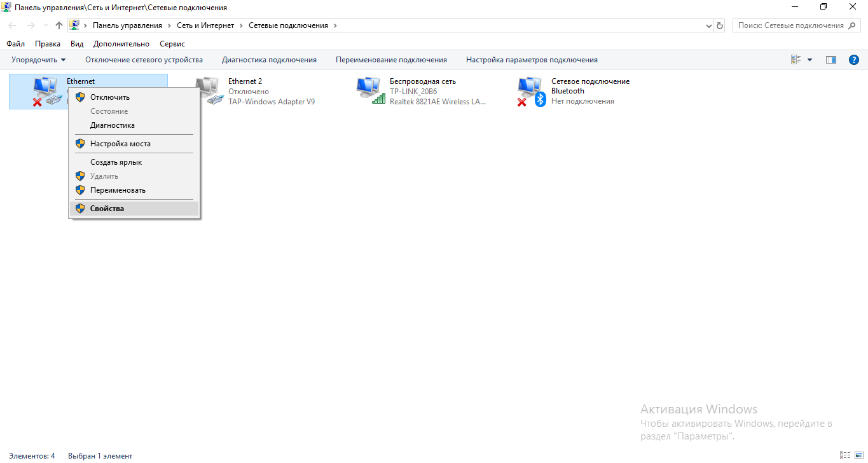The height and width of the screenshot is (463, 868).
Task: Select the Bluetooth network connection icon
Action: [532, 92]
